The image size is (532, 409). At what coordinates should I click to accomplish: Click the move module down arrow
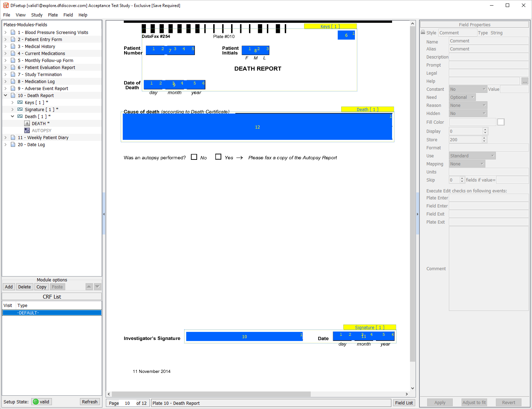[x=98, y=287]
